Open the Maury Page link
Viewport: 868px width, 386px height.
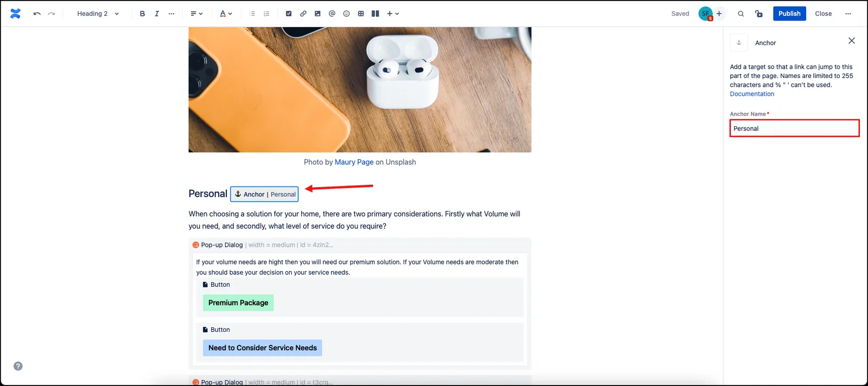click(x=354, y=162)
